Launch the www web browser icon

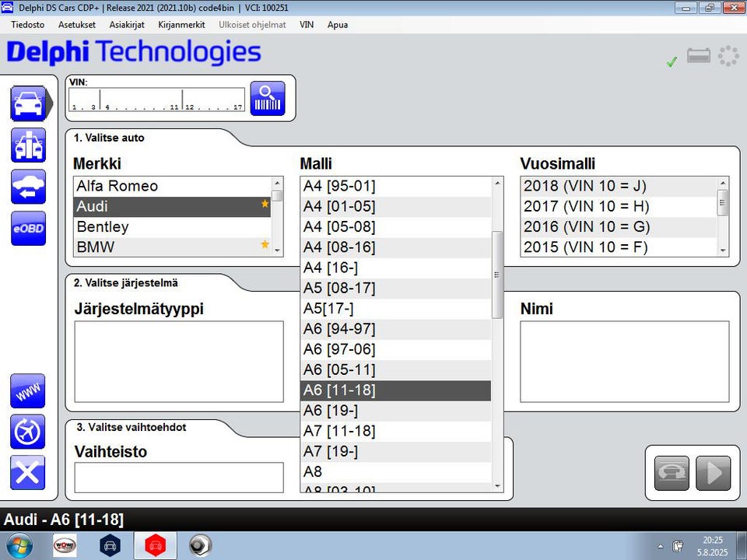[28, 391]
